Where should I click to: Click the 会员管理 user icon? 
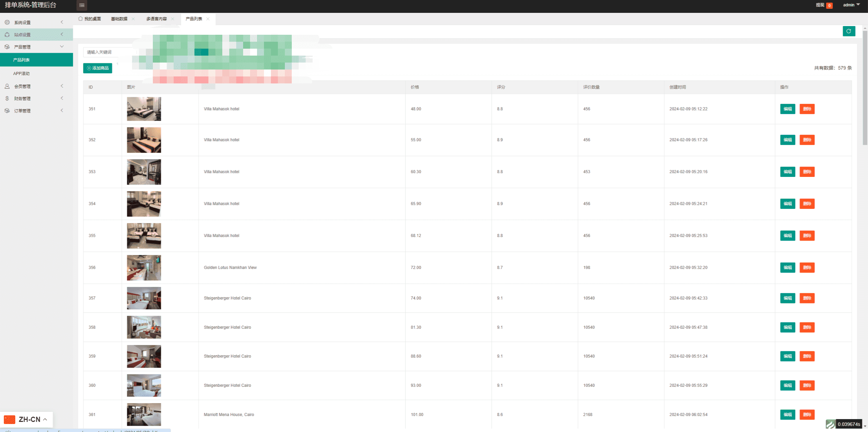[7, 86]
